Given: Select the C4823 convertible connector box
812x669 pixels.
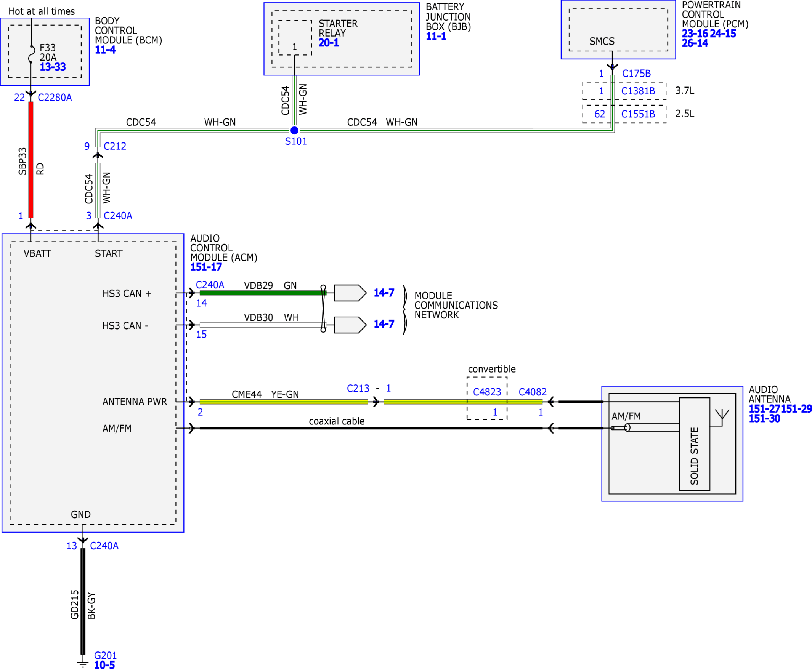Looking at the screenshot, I should coord(487,398).
